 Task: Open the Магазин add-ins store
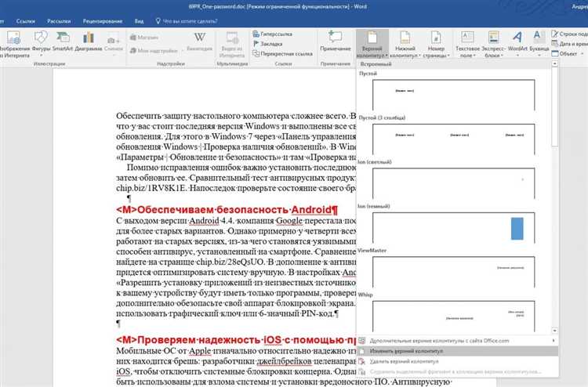(x=144, y=38)
